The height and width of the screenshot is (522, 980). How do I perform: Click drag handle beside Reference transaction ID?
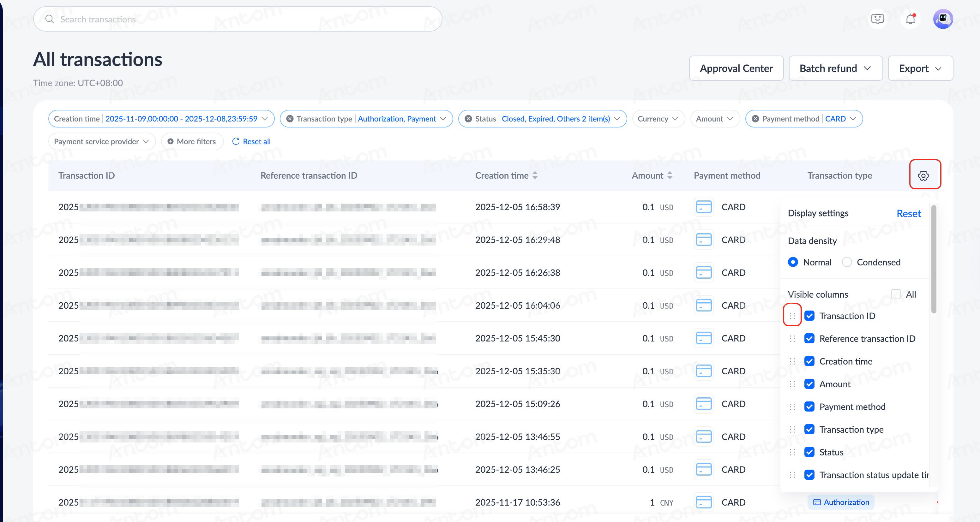click(792, 338)
